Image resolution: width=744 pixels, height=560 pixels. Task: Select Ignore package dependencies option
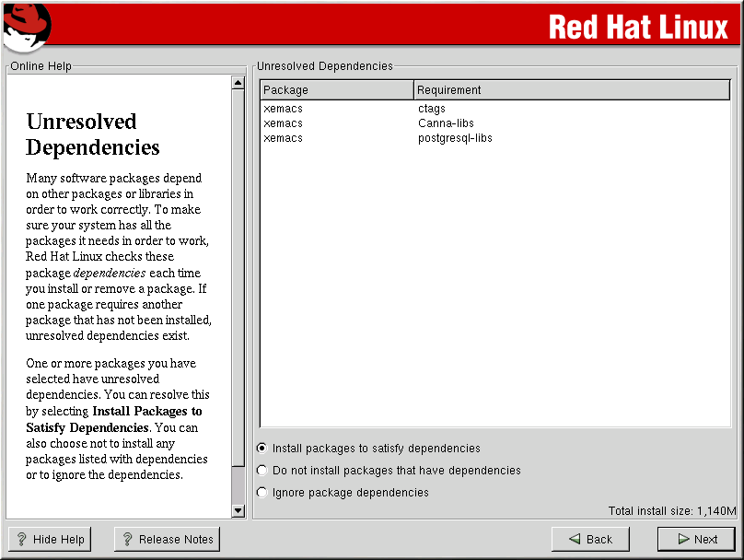262,493
